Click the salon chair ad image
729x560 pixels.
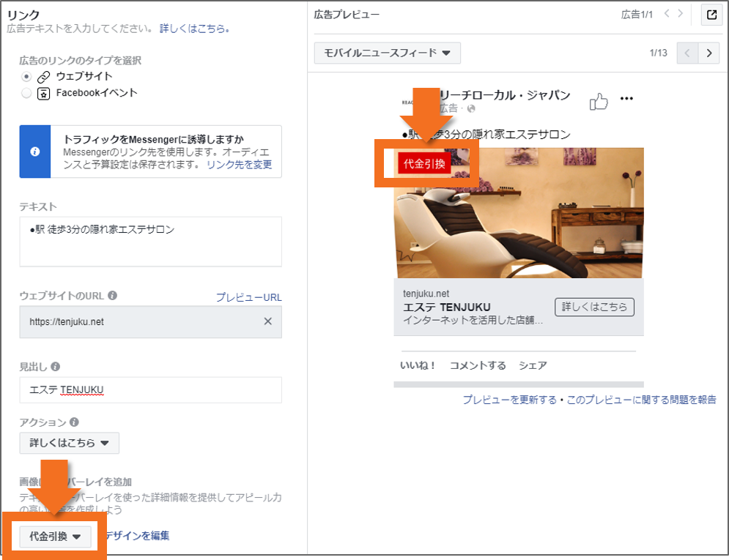point(519,213)
